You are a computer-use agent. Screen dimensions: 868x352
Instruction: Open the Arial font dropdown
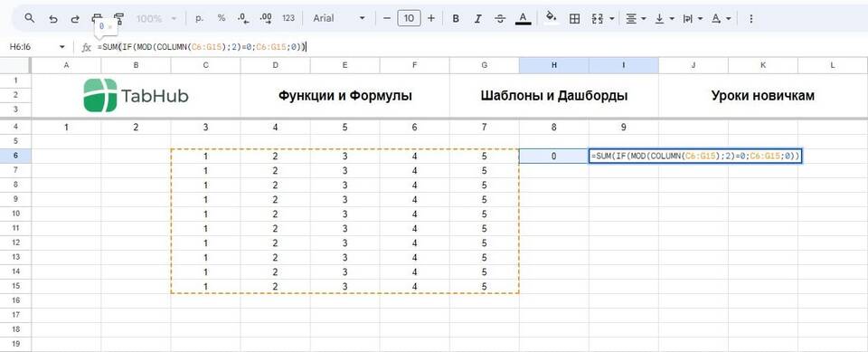pyautogui.click(x=339, y=18)
